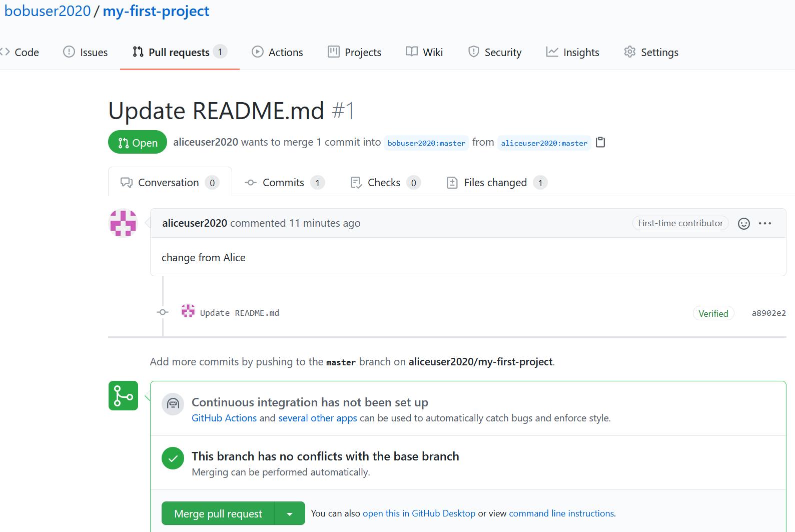Click the small commit author avatar
The width and height of the screenshot is (795, 532).
pyautogui.click(x=188, y=311)
